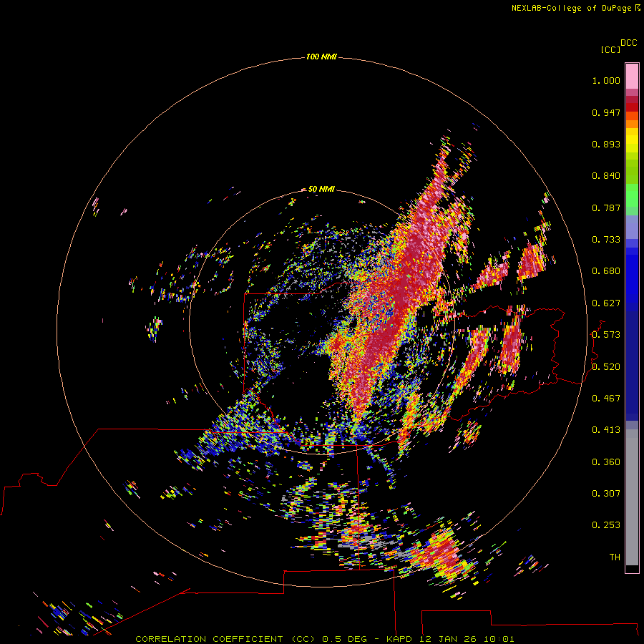Click the 0.787 legend value
The width and height of the screenshot is (644, 644).
pyautogui.click(x=606, y=208)
